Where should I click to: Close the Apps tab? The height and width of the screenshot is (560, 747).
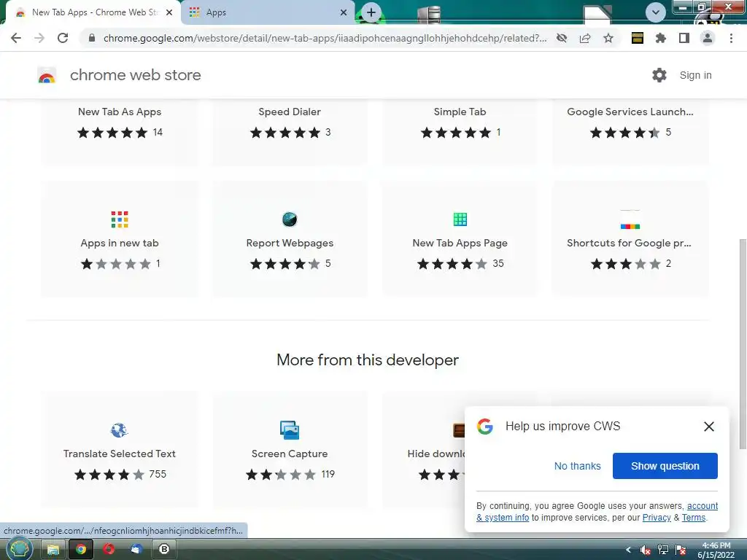344,12
